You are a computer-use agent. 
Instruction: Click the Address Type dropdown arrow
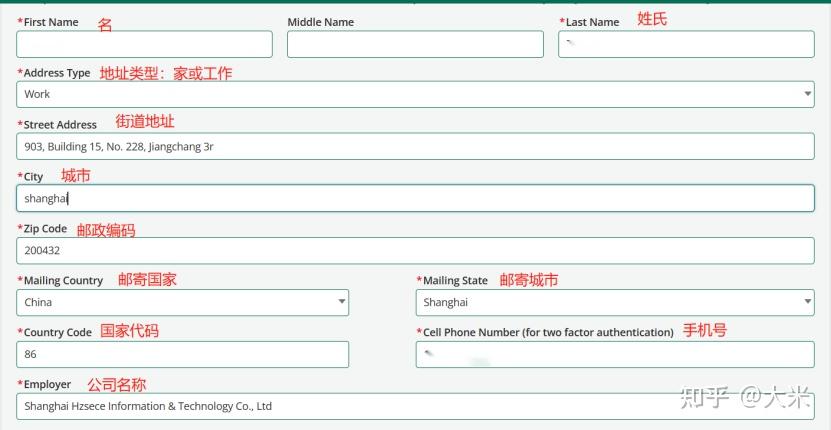click(807, 94)
